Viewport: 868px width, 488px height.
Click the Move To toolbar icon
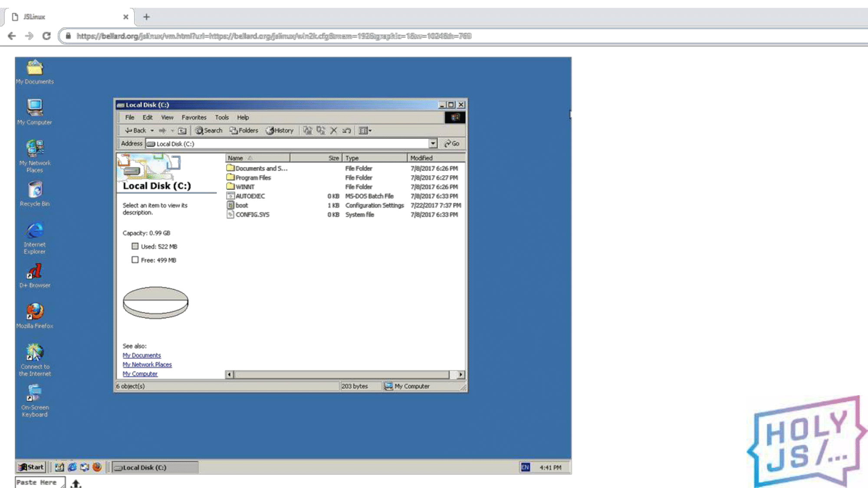308,131
